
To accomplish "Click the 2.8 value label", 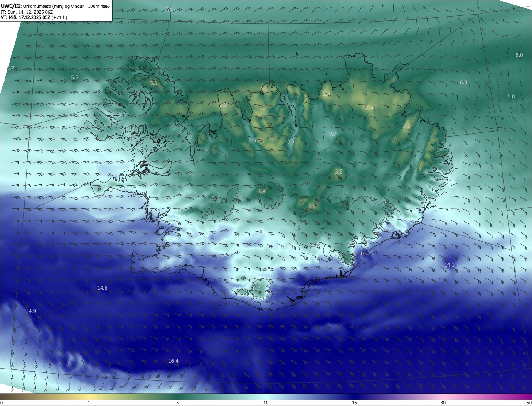I will tap(224, 105).
